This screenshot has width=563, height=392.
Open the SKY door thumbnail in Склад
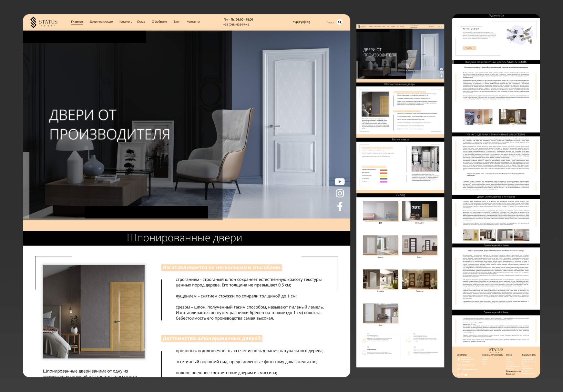pos(381,211)
